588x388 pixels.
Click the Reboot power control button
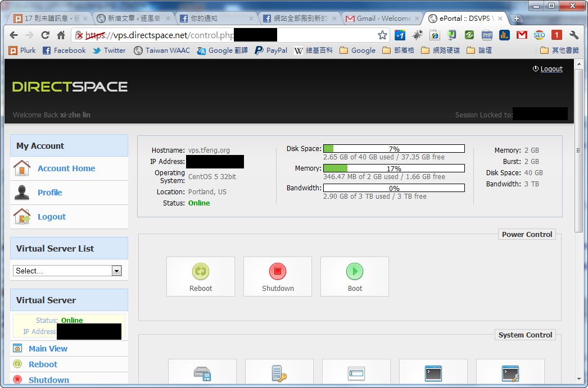(201, 276)
